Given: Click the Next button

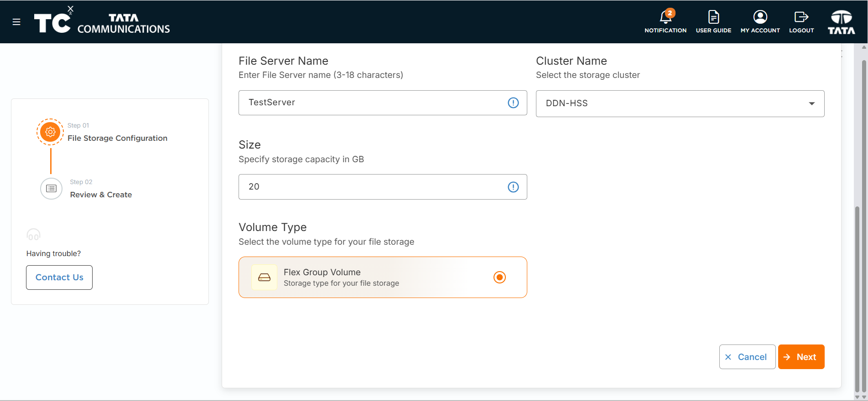Looking at the screenshot, I should (801, 357).
